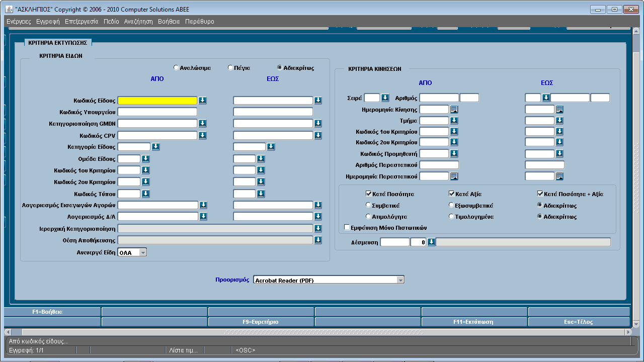The image size is (644, 362).
Task: Open ΑΠΟ Κωδικός CPV lookup list
Action: (x=202, y=135)
